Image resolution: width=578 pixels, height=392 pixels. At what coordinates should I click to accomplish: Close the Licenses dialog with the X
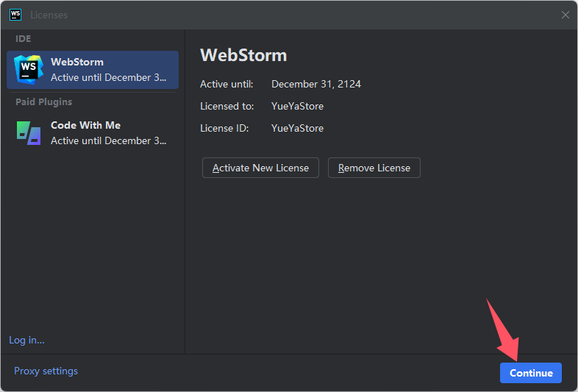pyautogui.click(x=565, y=15)
